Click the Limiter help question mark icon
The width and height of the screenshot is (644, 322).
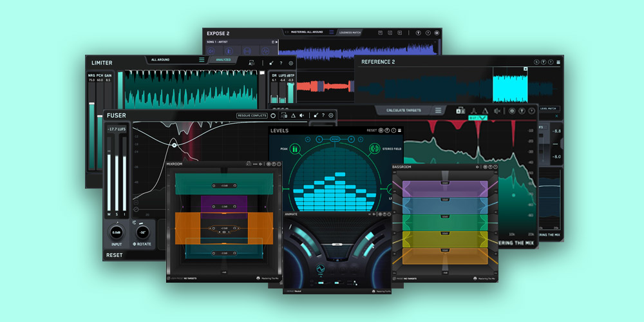point(281,63)
